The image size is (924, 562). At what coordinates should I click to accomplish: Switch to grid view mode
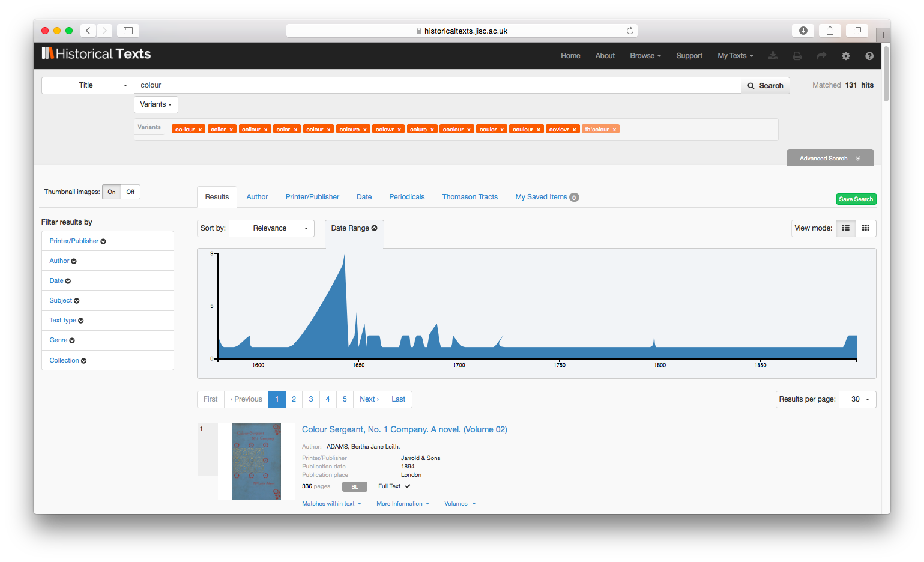click(x=866, y=228)
